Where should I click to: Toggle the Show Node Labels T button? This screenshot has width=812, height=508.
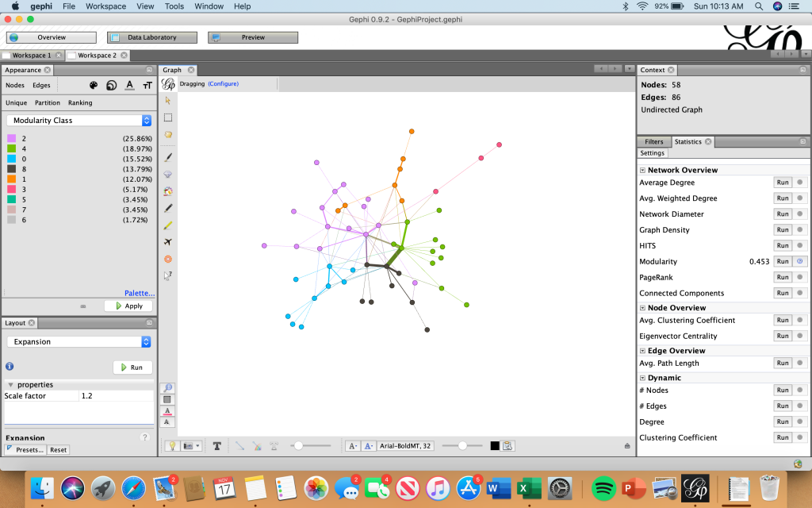tap(216, 446)
